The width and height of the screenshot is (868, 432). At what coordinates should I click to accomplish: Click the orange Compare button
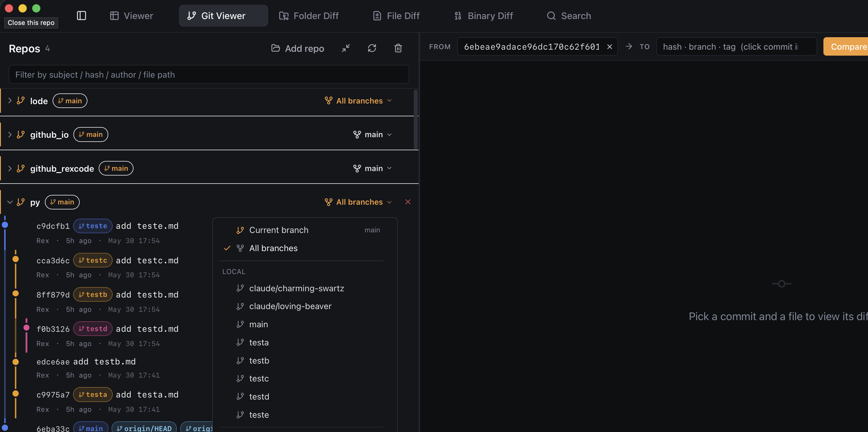(846, 46)
